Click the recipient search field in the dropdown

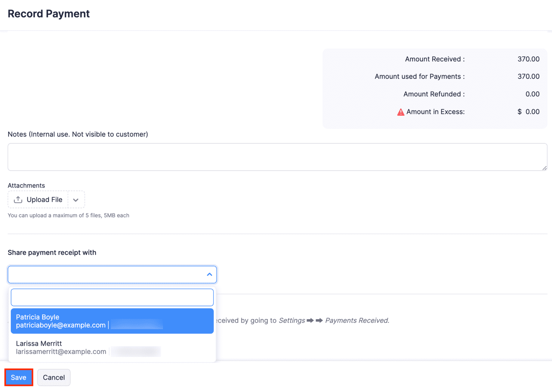click(112, 297)
